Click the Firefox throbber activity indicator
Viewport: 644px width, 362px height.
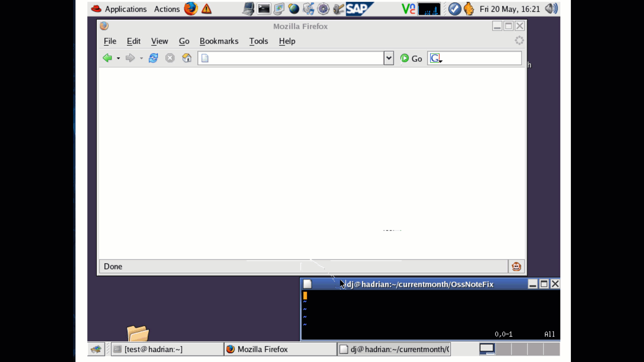pyautogui.click(x=519, y=41)
